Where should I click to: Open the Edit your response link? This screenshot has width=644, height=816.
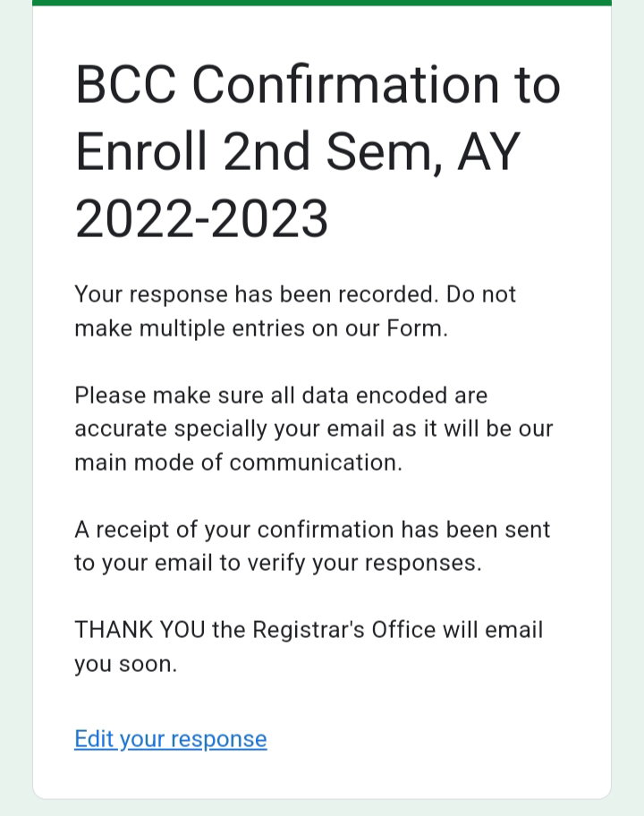tap(171, 739)
